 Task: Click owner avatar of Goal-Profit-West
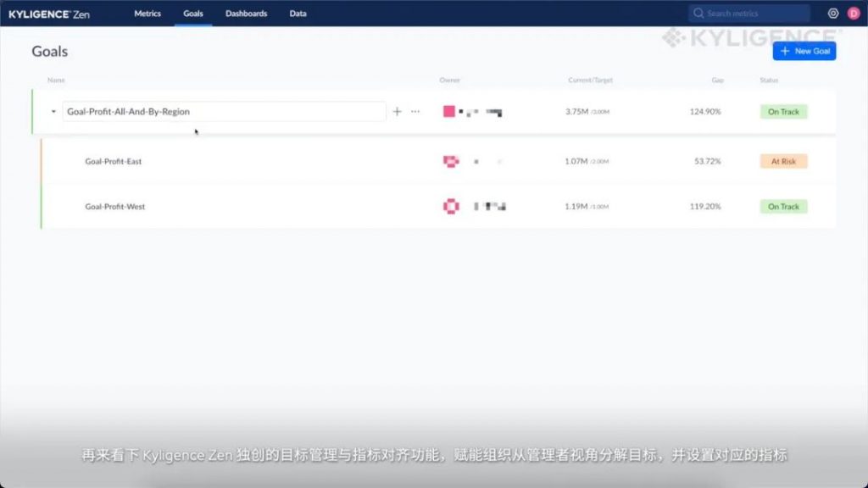coord(451,207)
